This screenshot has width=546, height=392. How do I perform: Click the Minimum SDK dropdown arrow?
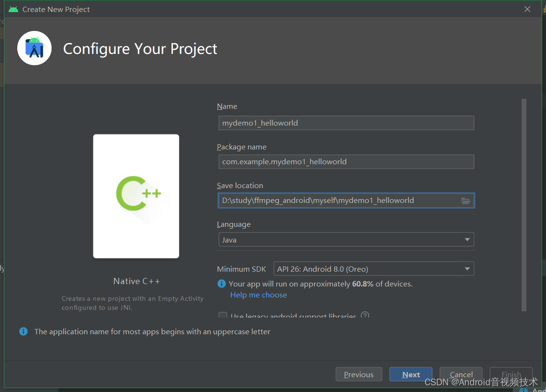pyautogui.click(x=467, y=268)
